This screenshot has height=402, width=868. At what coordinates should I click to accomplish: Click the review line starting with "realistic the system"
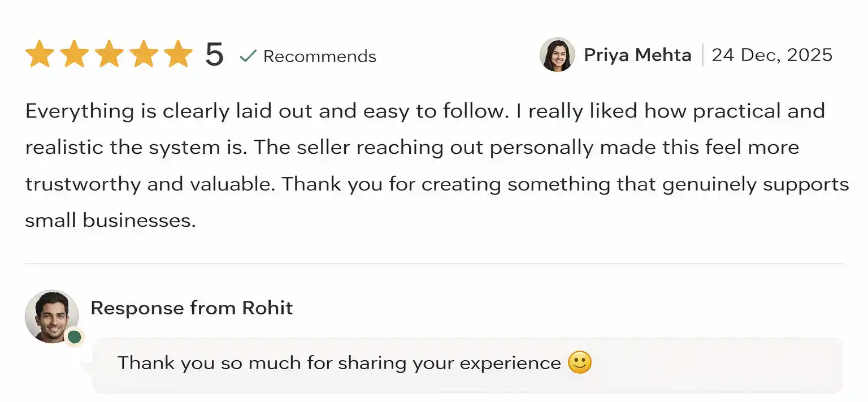[x=412, y=148]
